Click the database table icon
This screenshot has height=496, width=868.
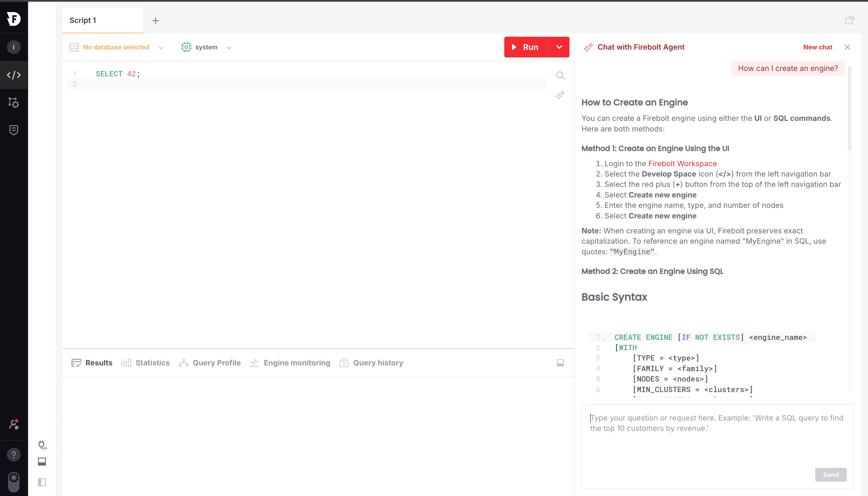pyautogui.click(x=74, y=47)
